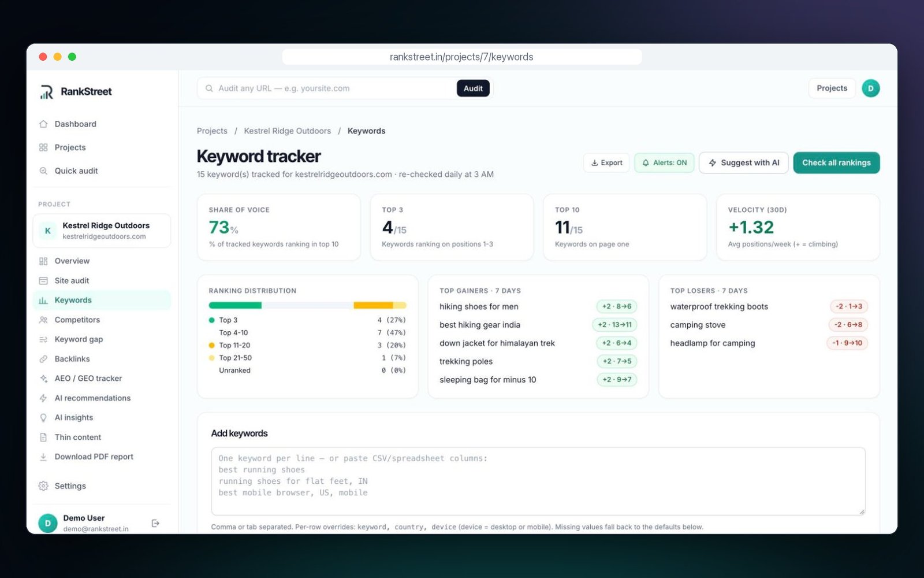The height and width of the screenshot is (578, 924).
Task: Click the -2 · 1→3 loss badge
Action: click(849, 307)
